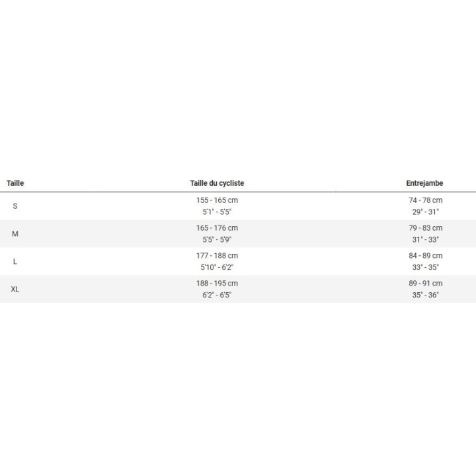
Task: Click the 188 - 195 cm height cell
Action: pyautogui.click(x=217, y=283)
